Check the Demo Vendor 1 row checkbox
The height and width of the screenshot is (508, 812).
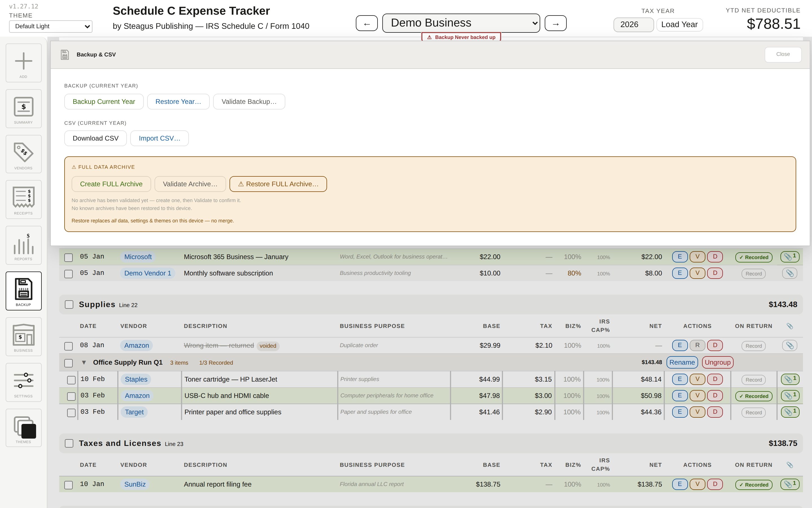point(69,274)
